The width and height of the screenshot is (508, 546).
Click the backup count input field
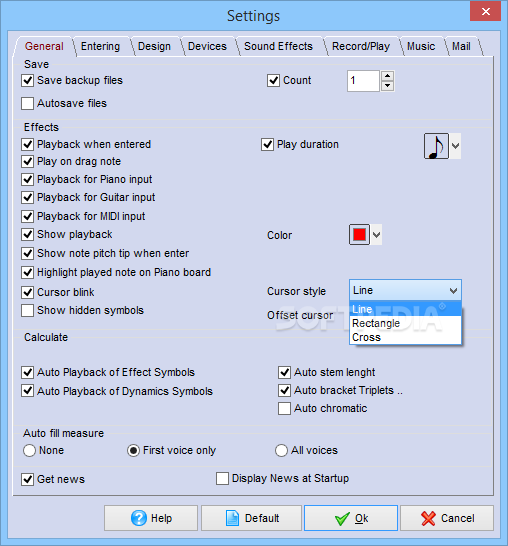click(x=363, y=81)
